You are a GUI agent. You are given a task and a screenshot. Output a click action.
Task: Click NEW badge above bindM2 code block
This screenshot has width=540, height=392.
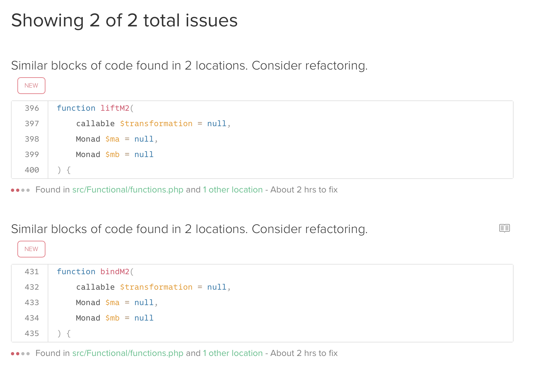(x=31, y=249)
